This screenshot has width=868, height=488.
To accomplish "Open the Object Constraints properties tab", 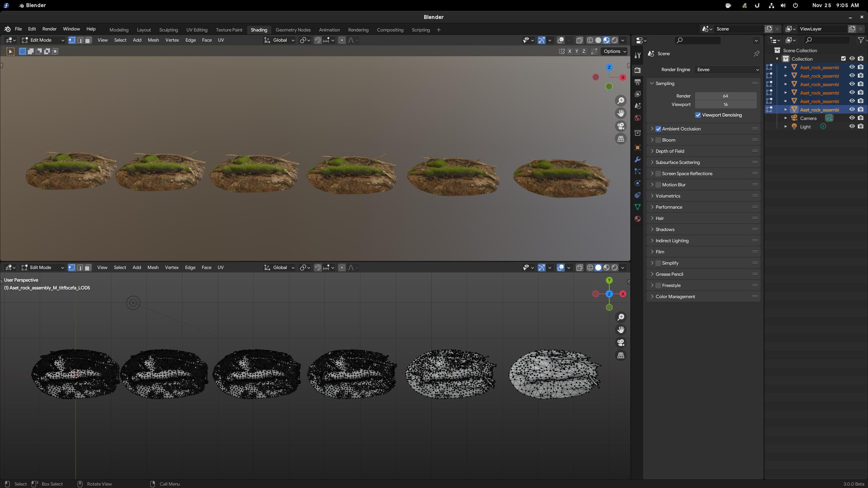I will pos(637,195).
